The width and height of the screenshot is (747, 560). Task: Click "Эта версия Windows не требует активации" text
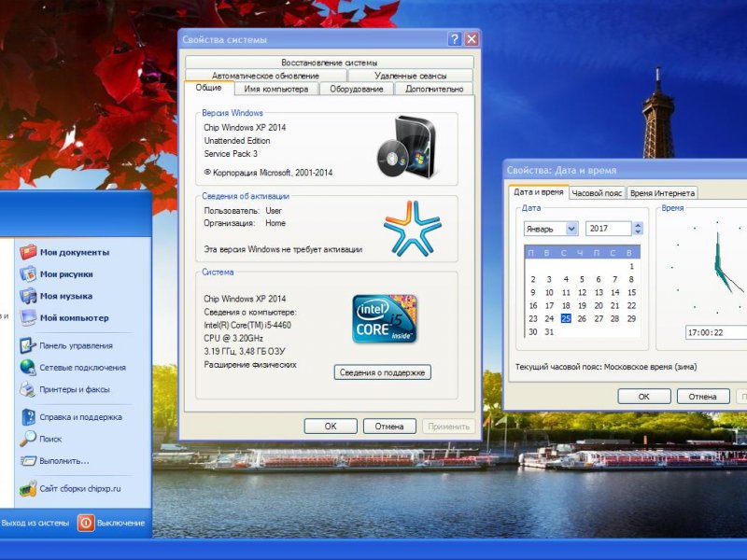(x=283, y=249)
